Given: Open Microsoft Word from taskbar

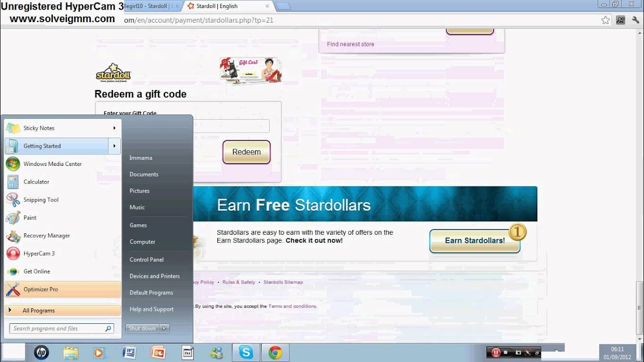Looking at the screenshot, I should click(129, 353).
